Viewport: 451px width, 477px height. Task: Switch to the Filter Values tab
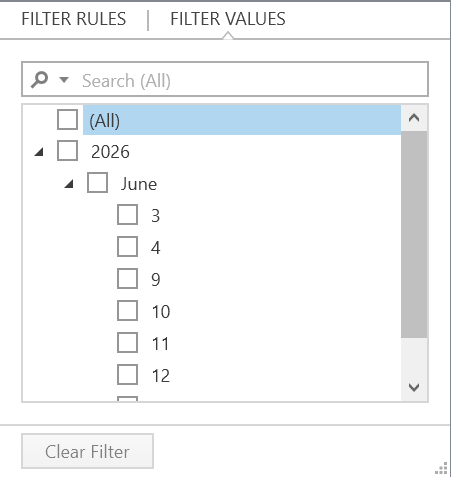pos(228,19)
